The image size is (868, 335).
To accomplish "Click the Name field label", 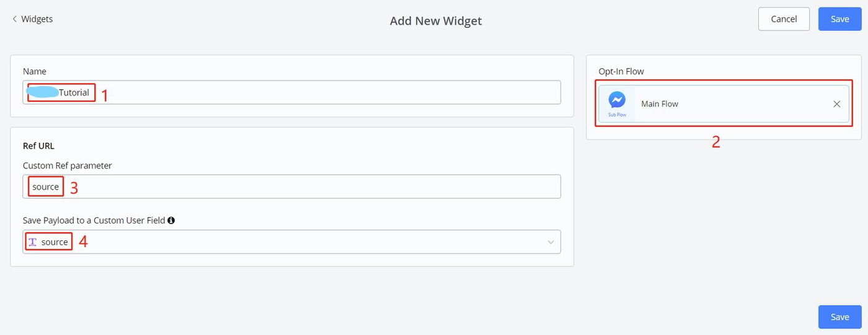I will 35,71.
